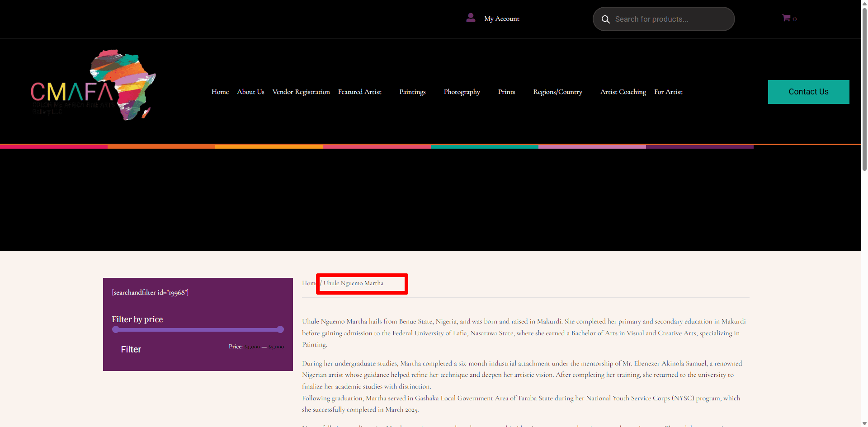This screenshot has height=427, width=868.
Task: Open the For Artist menu item
Action: click(x=668, y=92)
